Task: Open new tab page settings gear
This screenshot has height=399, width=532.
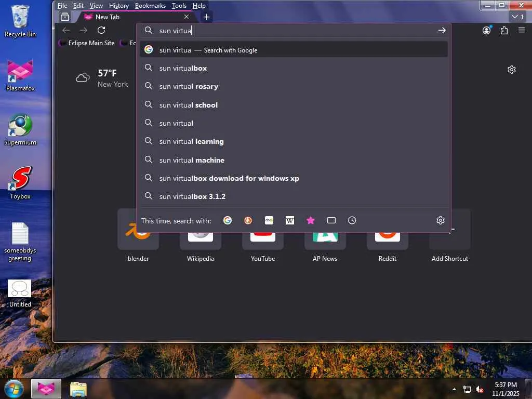Action: 511,70
